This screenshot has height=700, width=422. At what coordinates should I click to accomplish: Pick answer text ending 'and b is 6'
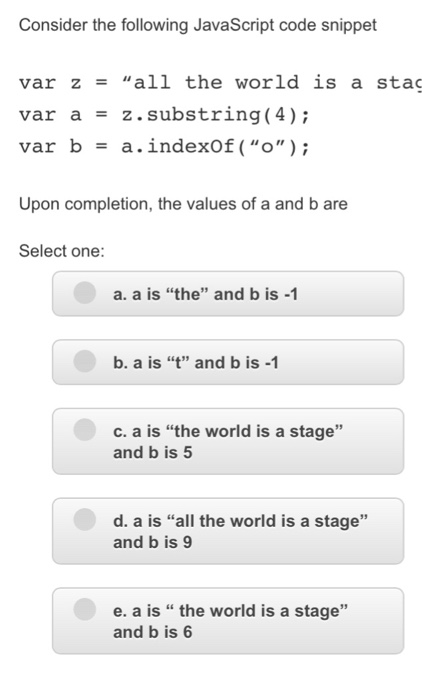point(230,621)
